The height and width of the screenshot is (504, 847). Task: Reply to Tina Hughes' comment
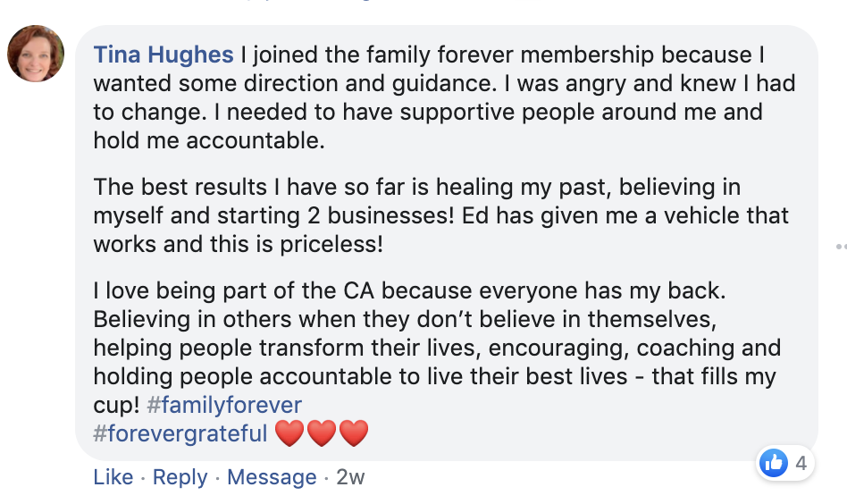point(179,477)
